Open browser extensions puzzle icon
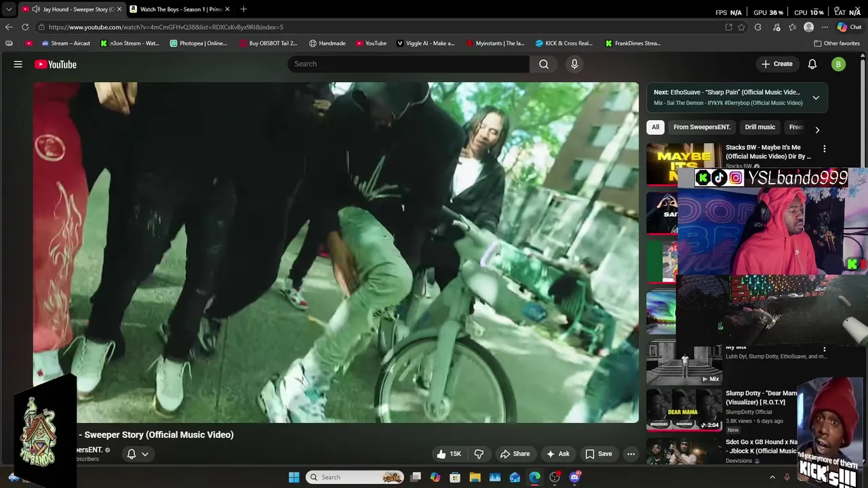This screenshot has width=868, height=488. click(x=758, y=27)
